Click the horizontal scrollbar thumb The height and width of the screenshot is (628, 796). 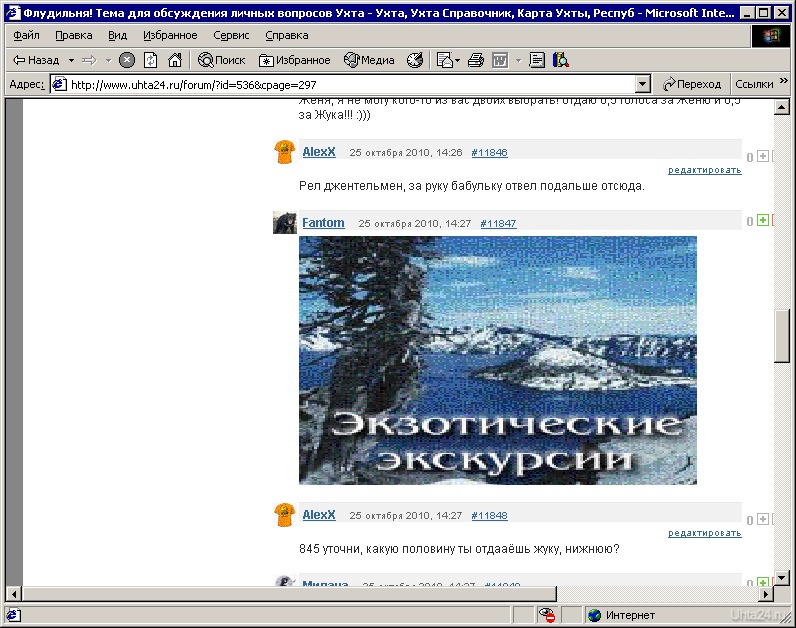click(x=289, y=593)
